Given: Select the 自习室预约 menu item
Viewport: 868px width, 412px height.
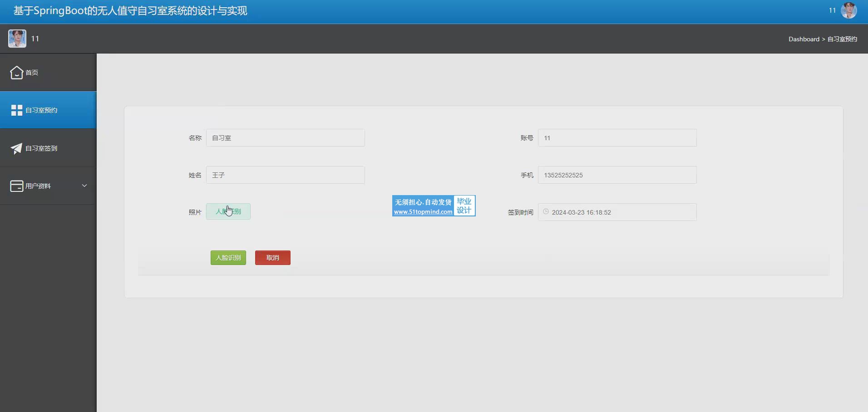Looking at the screenshot, I should (48, 110).
